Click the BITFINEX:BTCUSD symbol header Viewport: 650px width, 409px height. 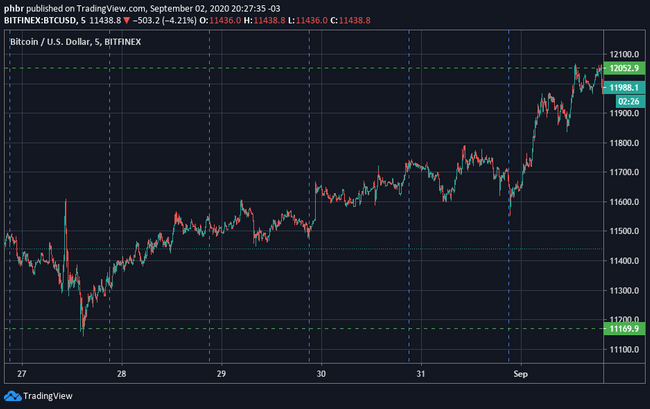click(x=40, y=20)
